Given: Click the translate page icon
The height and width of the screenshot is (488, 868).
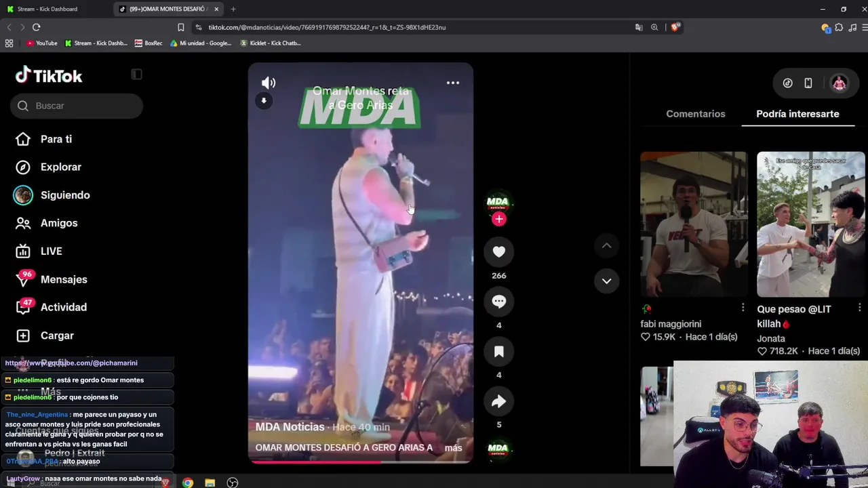Looking at the screenshot, I should pos(639,27).
